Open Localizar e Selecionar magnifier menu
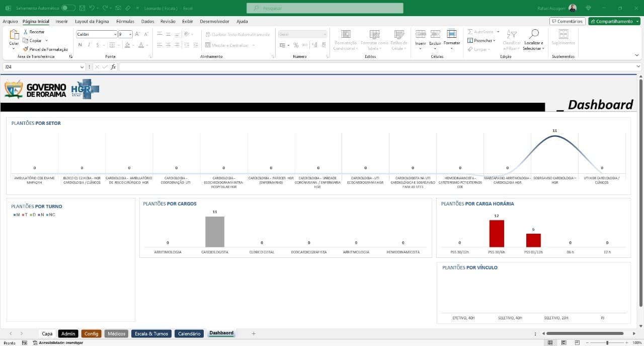Viewport: 644px width, 346px height. click(x=533, y=40)
